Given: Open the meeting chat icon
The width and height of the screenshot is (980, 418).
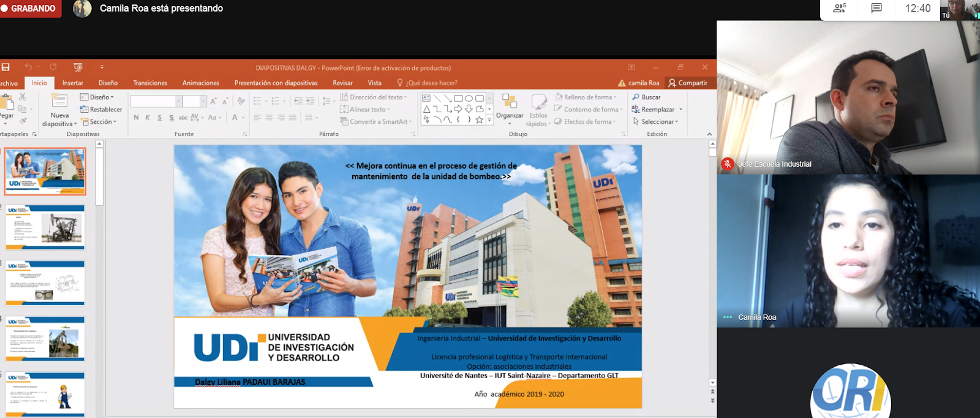Looking at the screenshot, I should tap(876, 9).
